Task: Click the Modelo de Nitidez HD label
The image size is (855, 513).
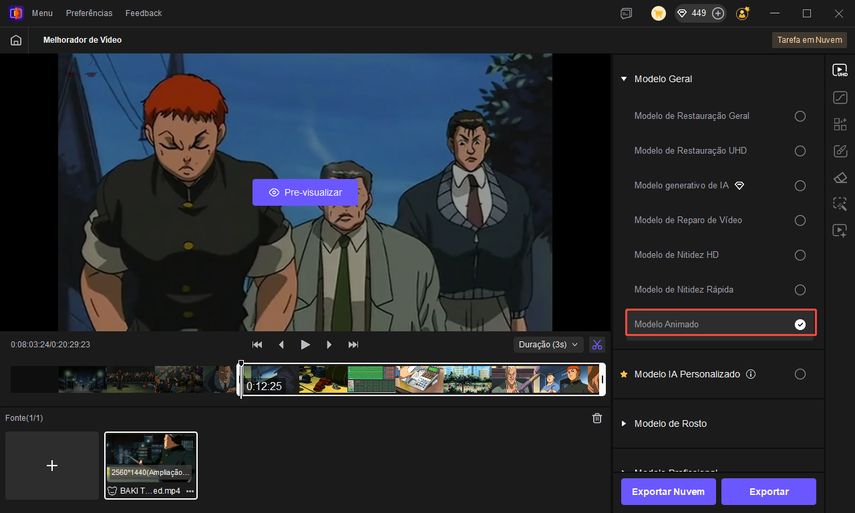Action: coord(676,255)
